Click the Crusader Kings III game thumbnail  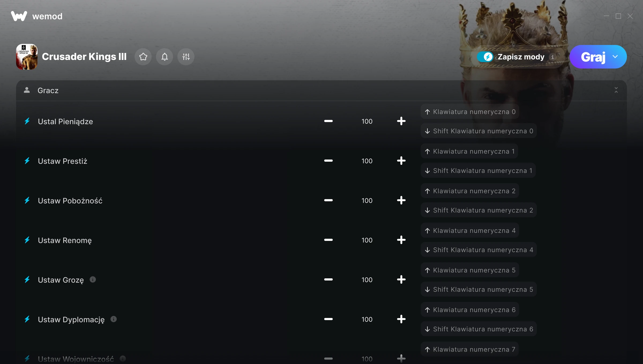pyautogui.click(x=27, y=57)
